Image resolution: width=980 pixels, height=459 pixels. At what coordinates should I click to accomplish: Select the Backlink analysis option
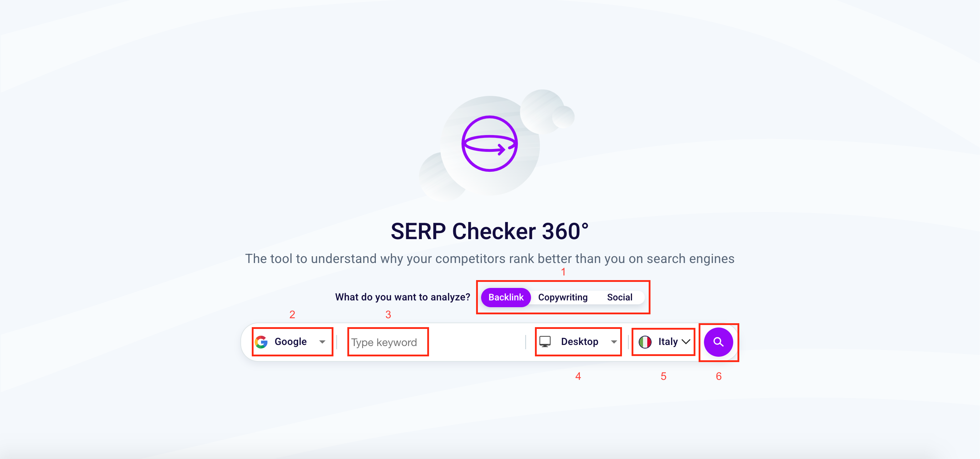(506, 297)
